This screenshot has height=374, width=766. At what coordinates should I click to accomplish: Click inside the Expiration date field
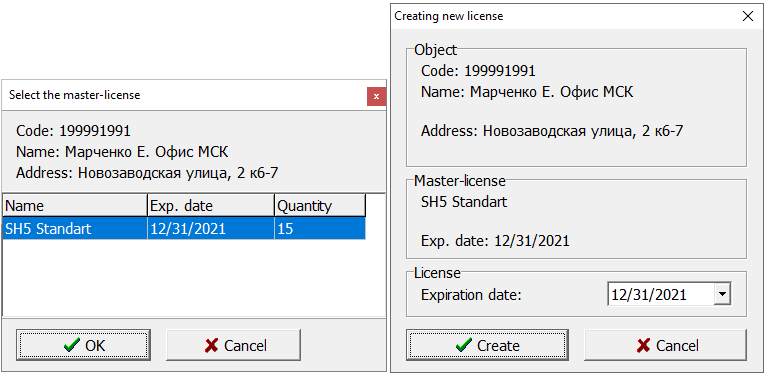tap(660, 294)
